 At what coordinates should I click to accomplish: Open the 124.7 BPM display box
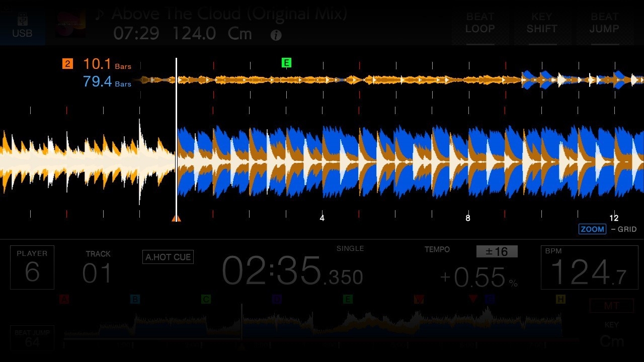(x=583, y=267)
